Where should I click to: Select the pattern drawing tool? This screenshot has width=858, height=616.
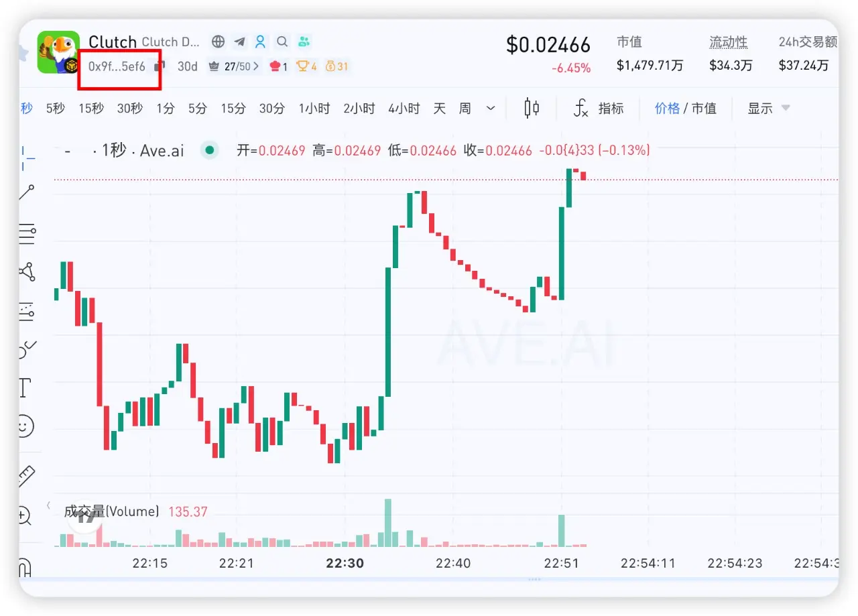click(27, 271)
